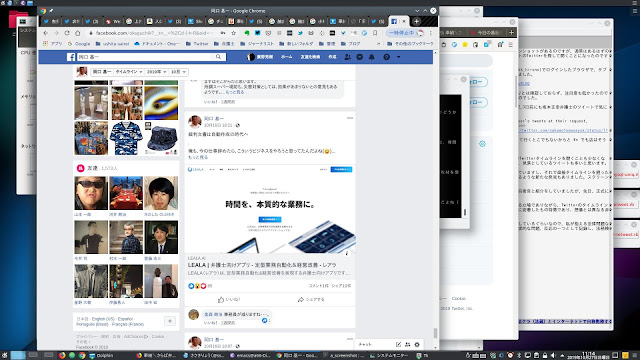The height and width of the screenshot is (360, 640).
Task: Open Messenger from the Facebook header
Action: click(x=360, y=57)
